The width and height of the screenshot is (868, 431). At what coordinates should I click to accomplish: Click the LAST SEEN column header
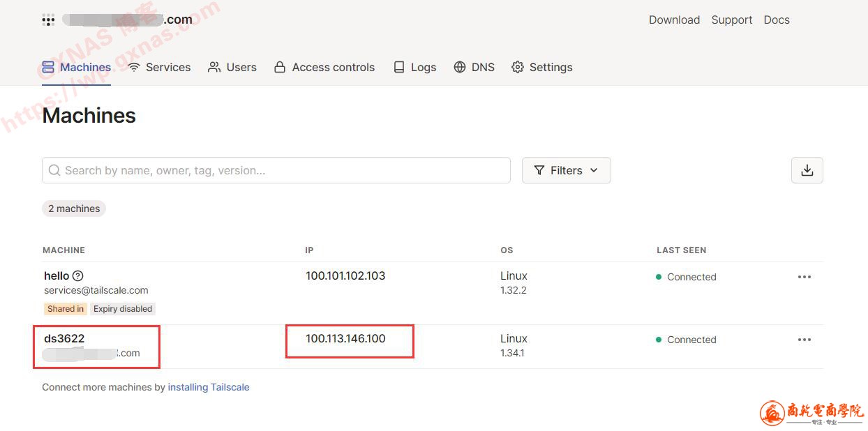point(681,250)
